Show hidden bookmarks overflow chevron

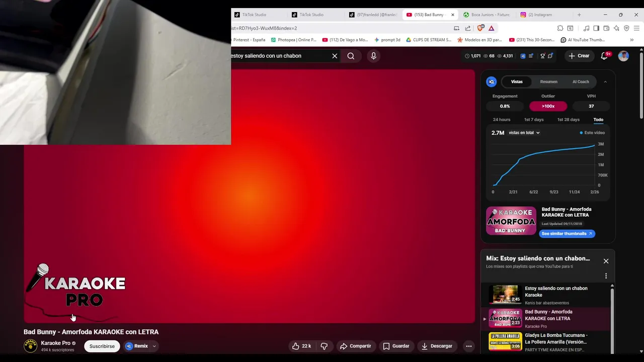(x=632, y=40)
